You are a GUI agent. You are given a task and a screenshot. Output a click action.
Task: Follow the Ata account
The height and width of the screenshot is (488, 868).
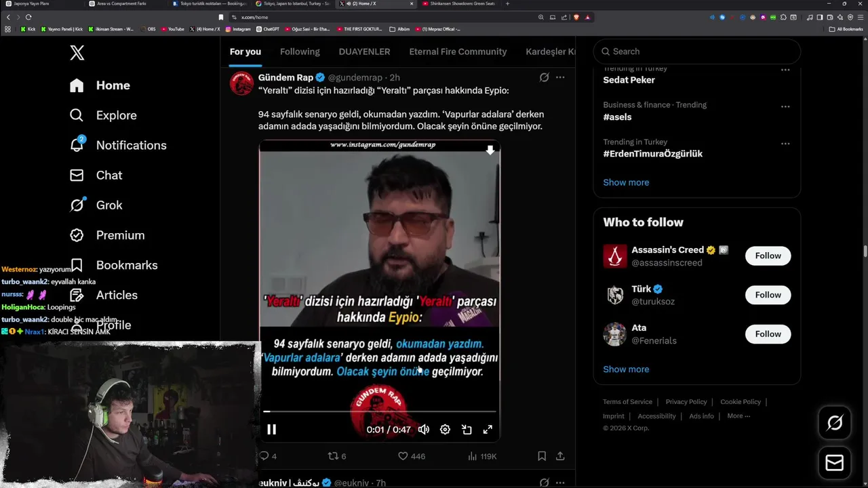click(768, 334)
